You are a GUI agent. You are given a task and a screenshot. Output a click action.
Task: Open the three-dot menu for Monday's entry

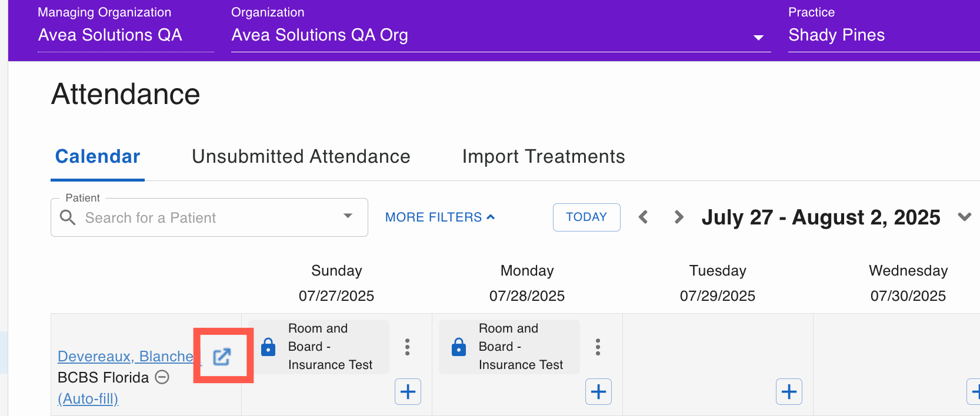point(598,347)
